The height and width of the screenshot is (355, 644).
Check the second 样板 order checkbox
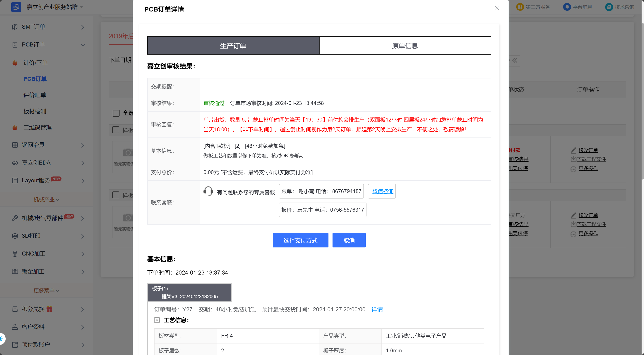coord(116,195)
